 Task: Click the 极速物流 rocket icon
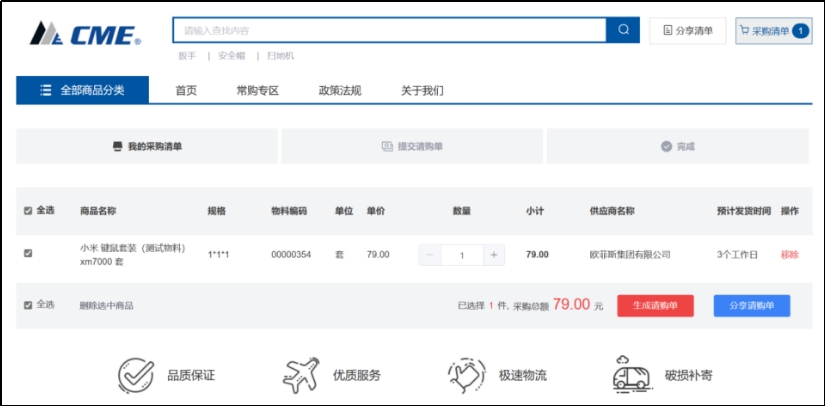(x=467, y=375)
